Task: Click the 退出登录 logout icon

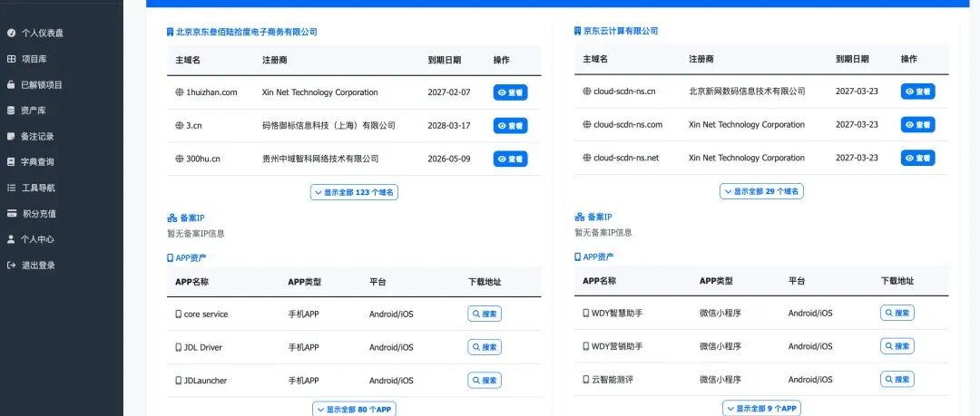Action: (11, 265)
